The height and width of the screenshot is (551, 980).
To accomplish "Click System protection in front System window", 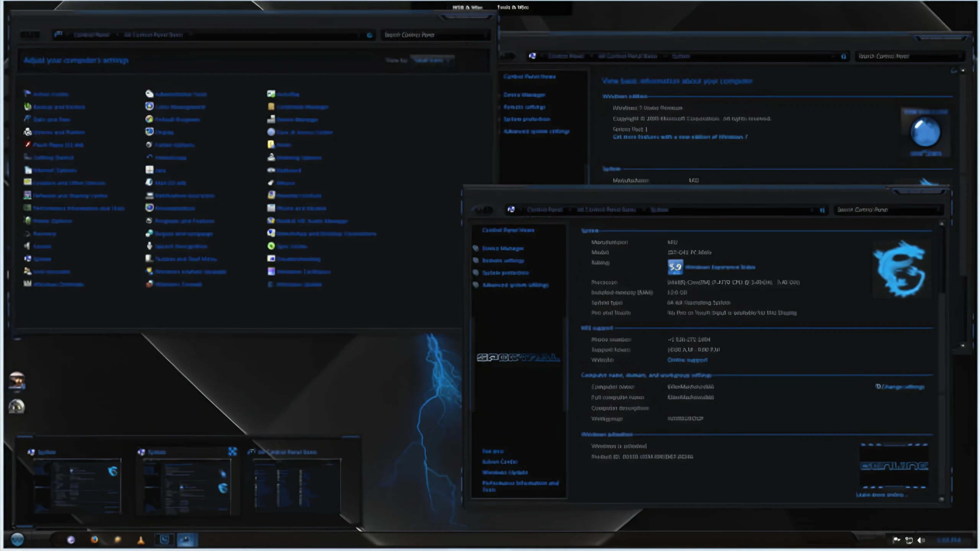I will (505, 273).
